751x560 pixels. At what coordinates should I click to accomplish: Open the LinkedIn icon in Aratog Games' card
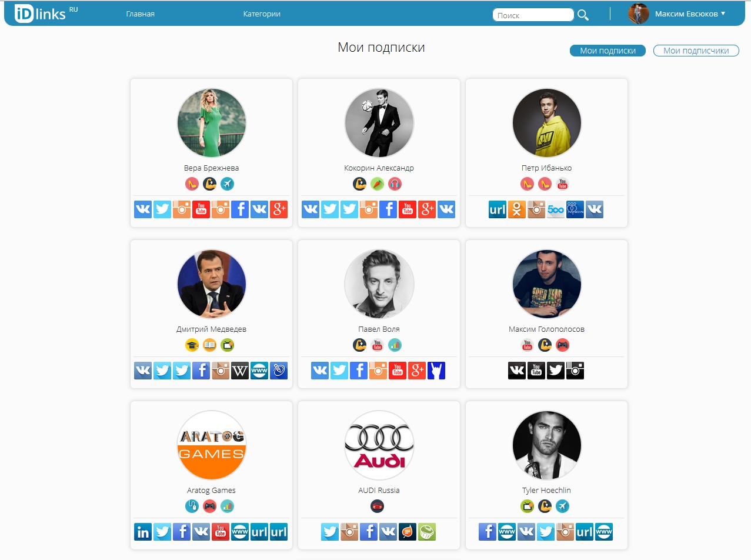(x=143, y=531)
